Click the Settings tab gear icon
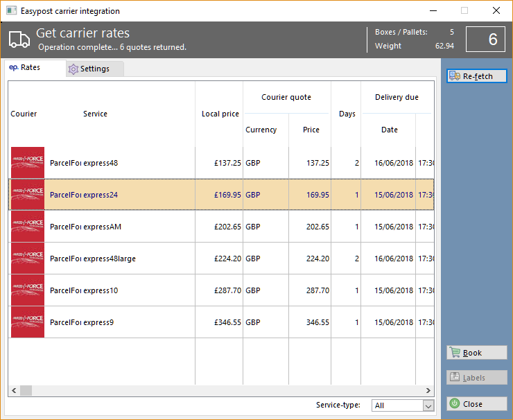This screenshot has width=513, height=420. pyautogui.click(x=73, y=69)
